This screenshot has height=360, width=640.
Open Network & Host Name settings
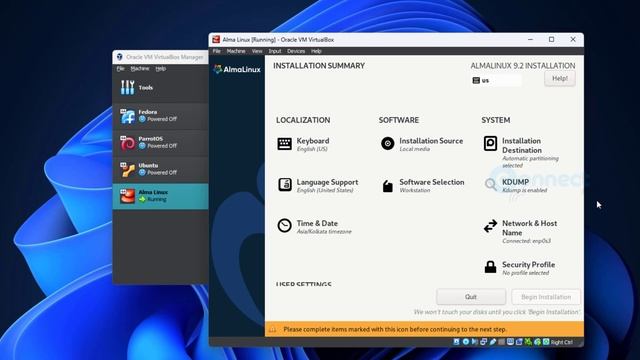click(520, 231)
